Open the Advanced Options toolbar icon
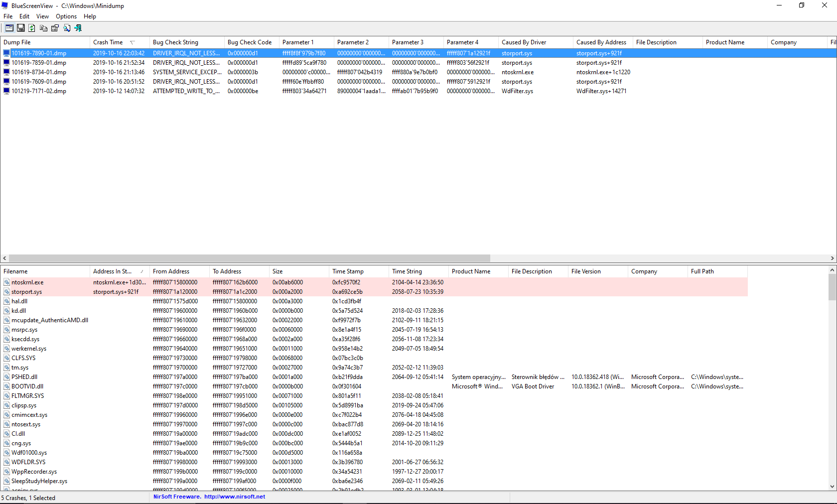837x504 pixels. point(9,28)
